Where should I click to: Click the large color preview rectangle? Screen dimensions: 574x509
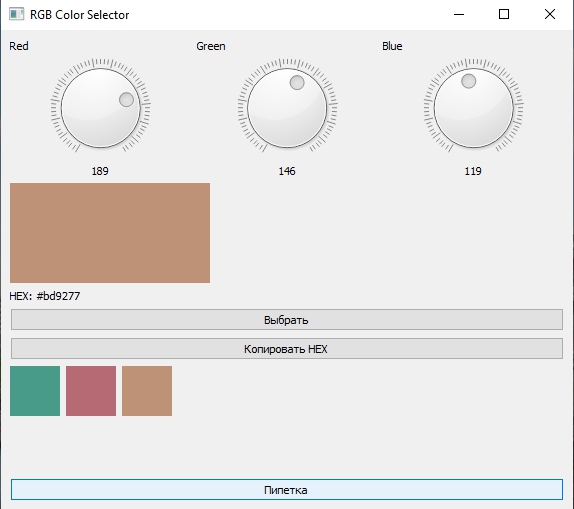pos(110,233)
